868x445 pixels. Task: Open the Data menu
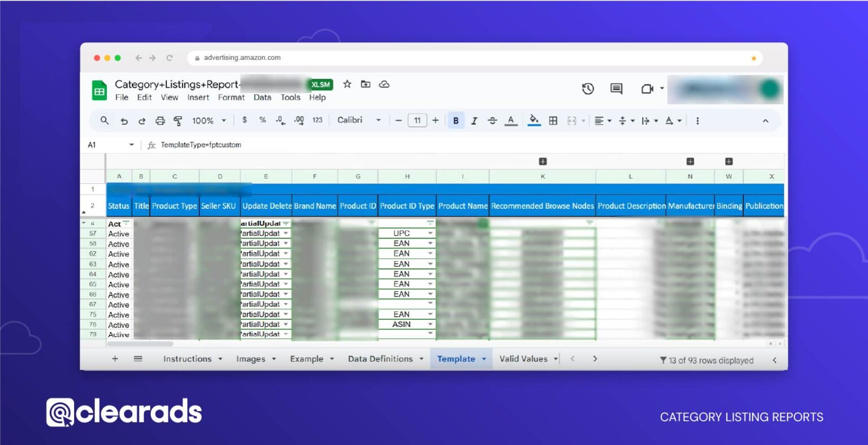point(262,97)
